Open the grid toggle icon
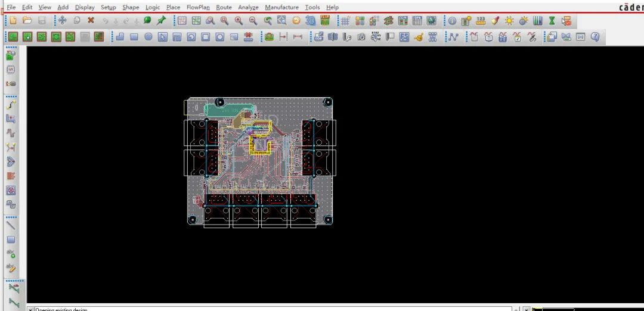644x311 pixels. [x=345, y=20]
